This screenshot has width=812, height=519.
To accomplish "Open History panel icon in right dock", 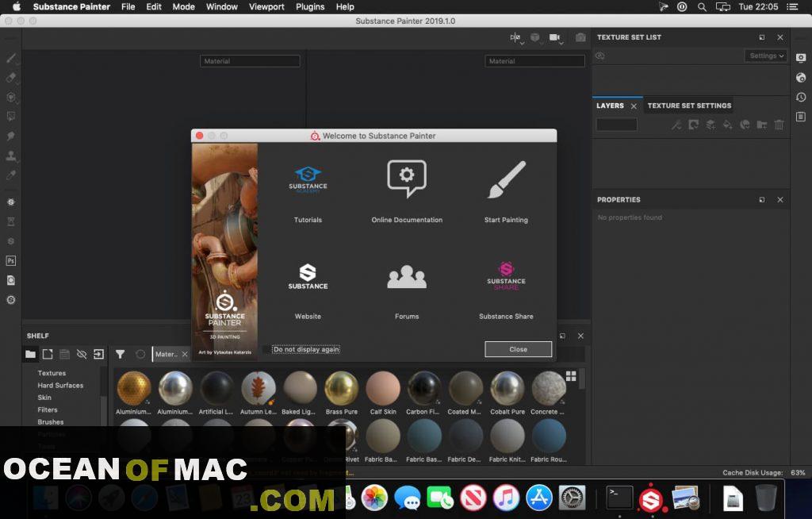I will (801, 98).
